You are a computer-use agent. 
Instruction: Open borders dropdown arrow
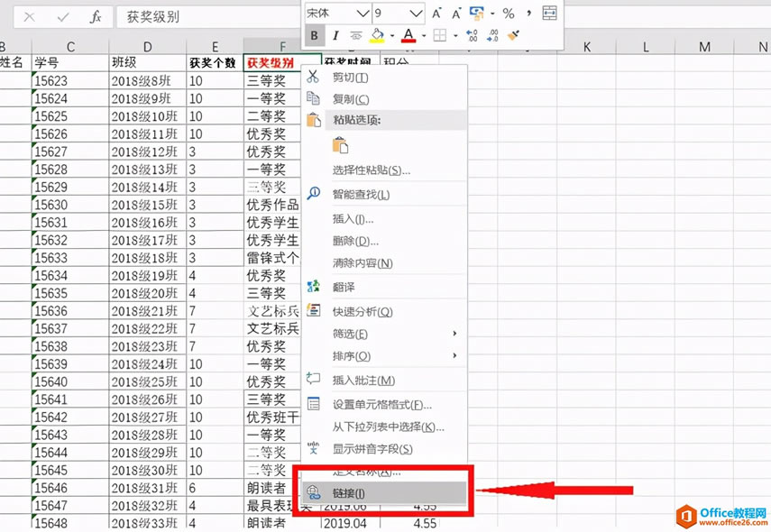454,35
